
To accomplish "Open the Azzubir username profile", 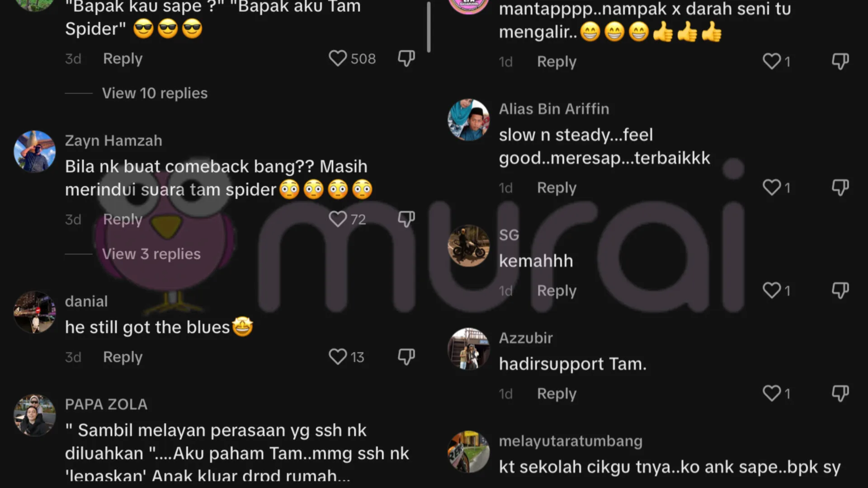I will (x=526, y=338).
